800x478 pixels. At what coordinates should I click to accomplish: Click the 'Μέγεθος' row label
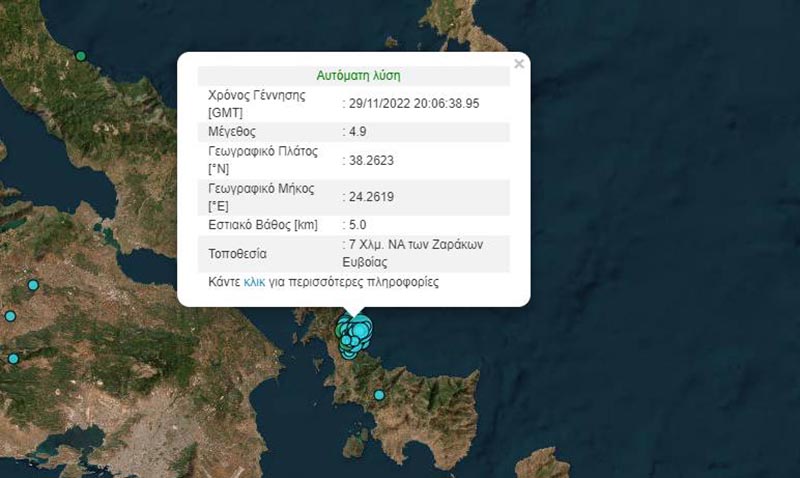(x=232, y=131)
